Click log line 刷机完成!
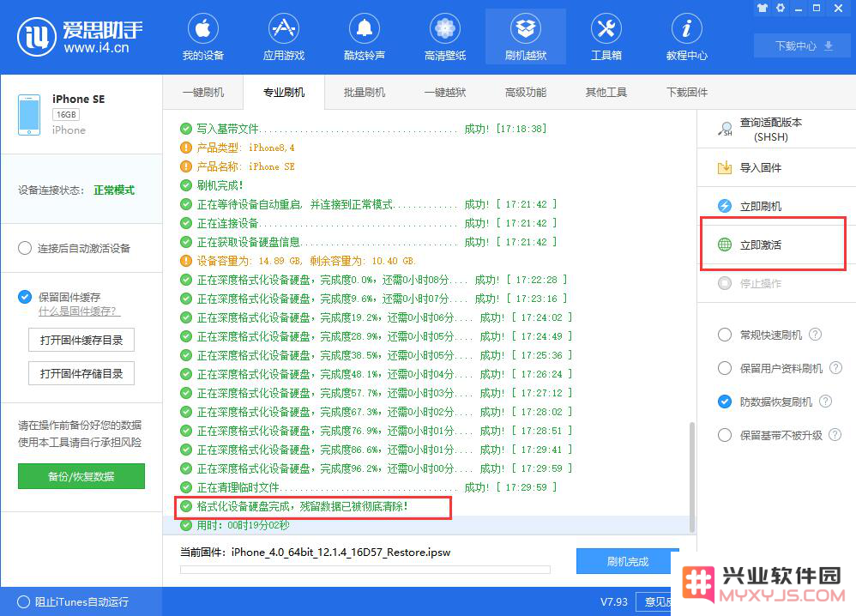This screenshot has width=856, height=616. pos(211,185)
